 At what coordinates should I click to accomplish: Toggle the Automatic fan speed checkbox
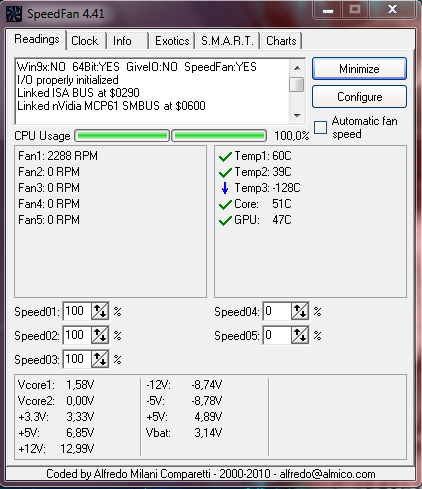coord(320,127)
